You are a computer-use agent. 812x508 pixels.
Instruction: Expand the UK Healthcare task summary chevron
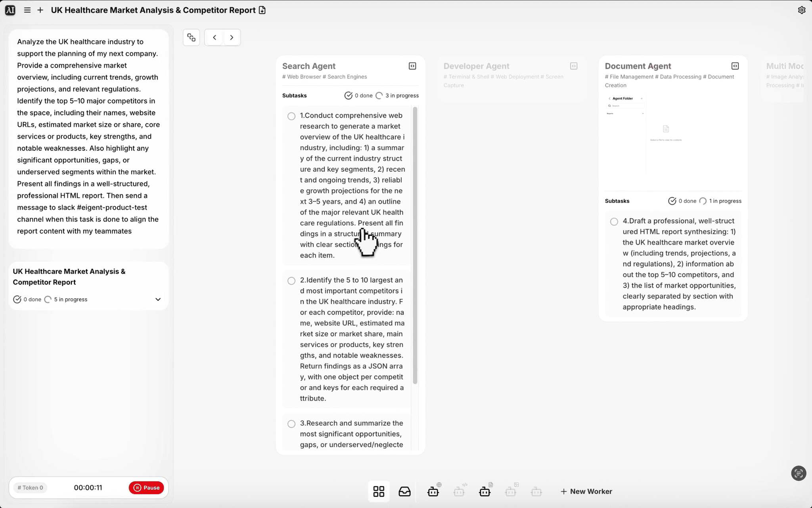pyautogui.click(x=158, y=299)
